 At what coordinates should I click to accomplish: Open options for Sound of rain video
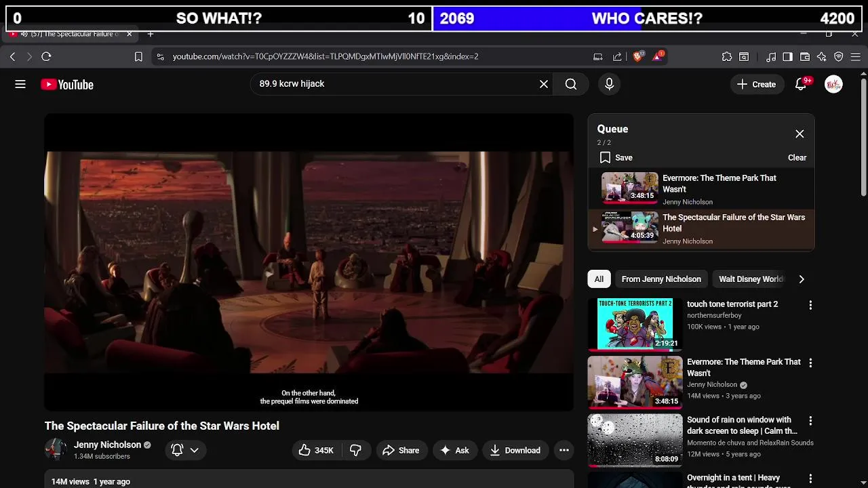point(810,421)
